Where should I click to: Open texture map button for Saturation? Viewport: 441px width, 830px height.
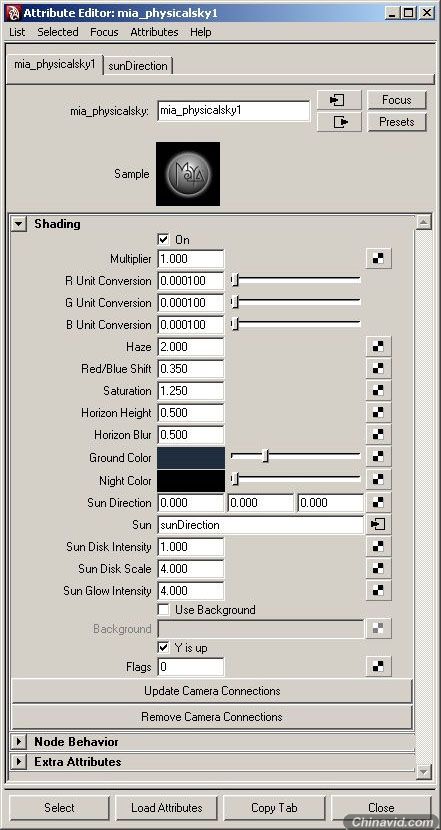pos(378,391)
